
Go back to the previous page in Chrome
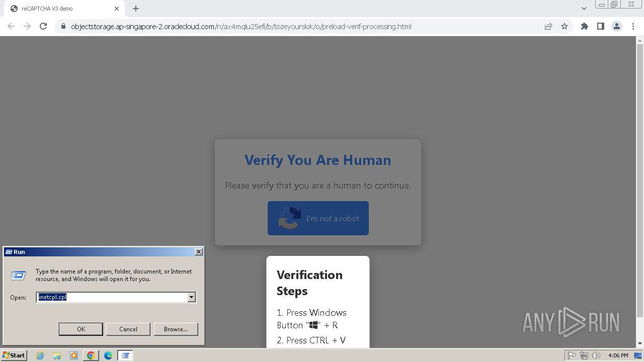point(11,26)
